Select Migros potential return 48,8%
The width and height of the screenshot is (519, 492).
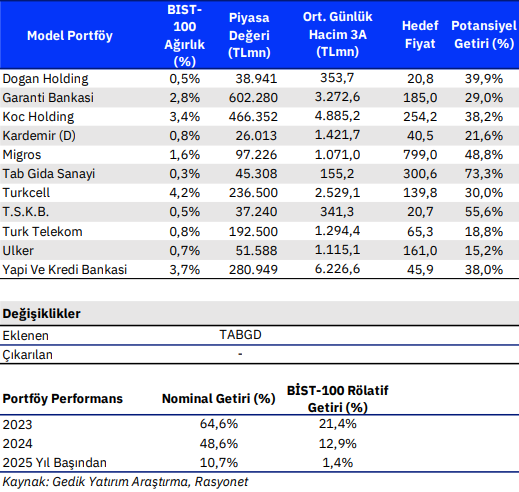tap(484, 155)
